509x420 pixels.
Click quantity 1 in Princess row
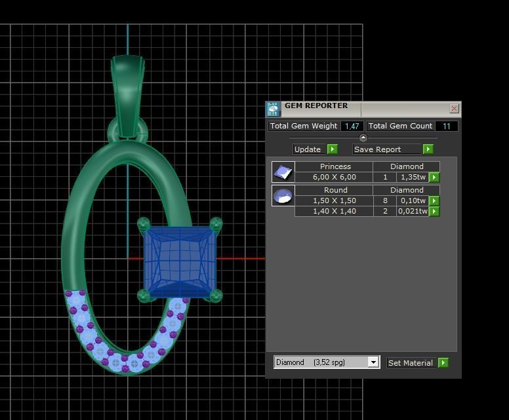click(x=385, y=177)
